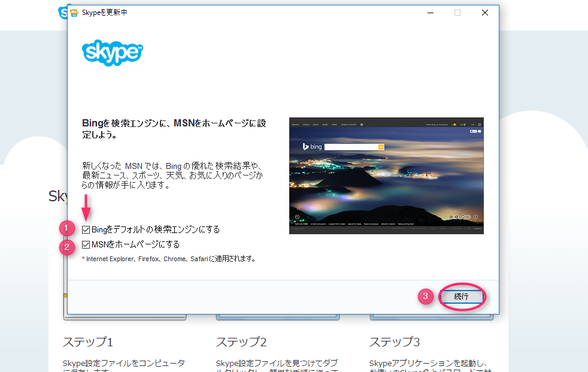This screenshot has height=372, width=588.
Task: Click the '新しくなった MSN では' description text
Action: 172,175
